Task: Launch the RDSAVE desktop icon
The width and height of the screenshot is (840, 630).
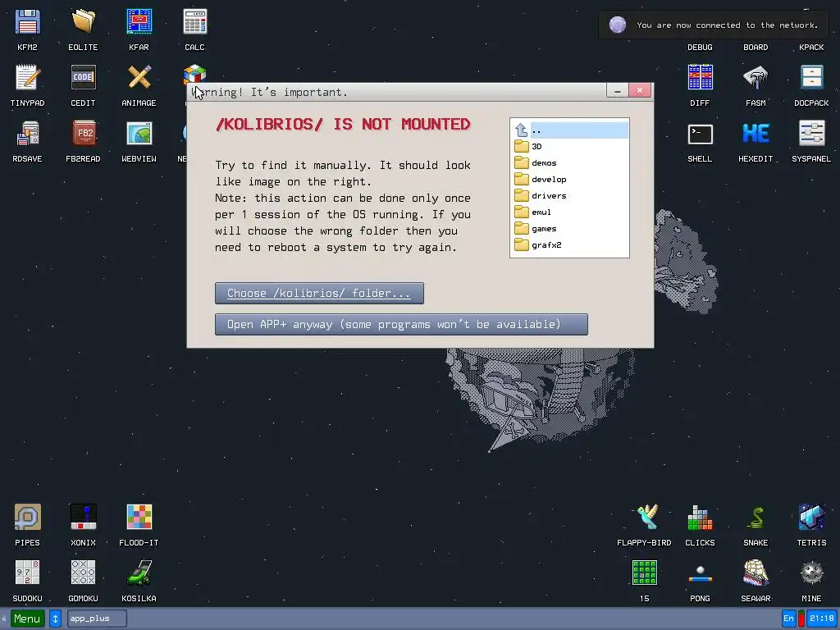Action: tap(27, 134)
